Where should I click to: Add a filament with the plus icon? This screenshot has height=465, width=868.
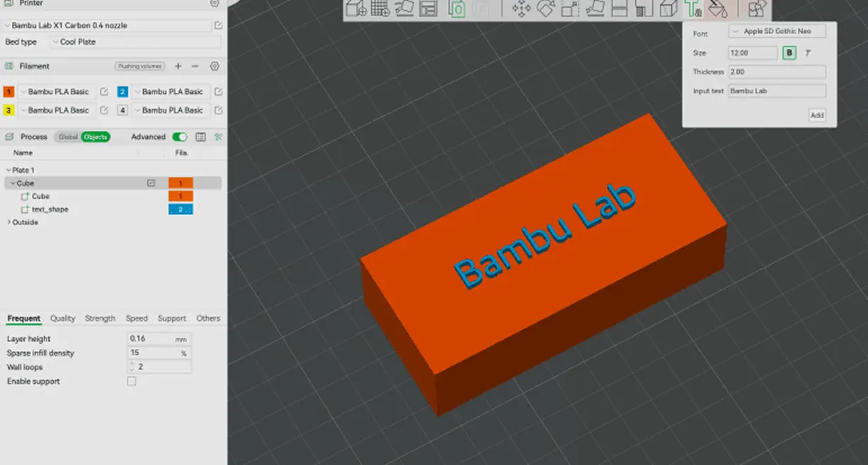point(178,66)
